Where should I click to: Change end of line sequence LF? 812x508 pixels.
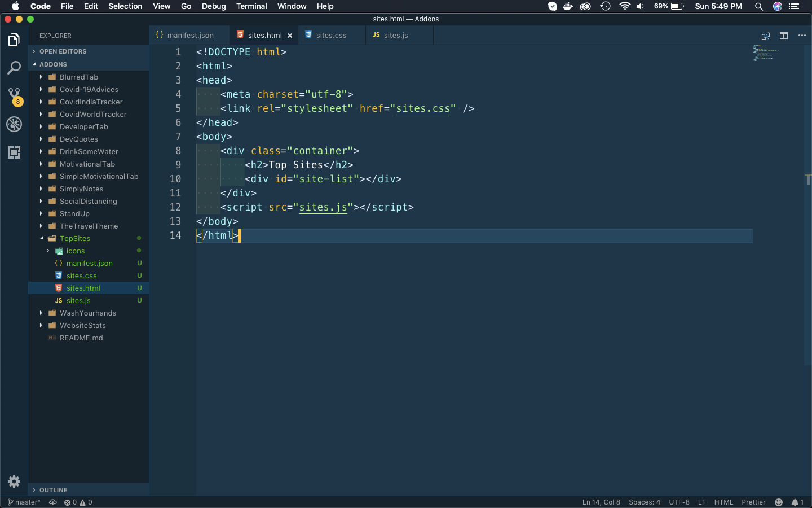coord(702,502)
